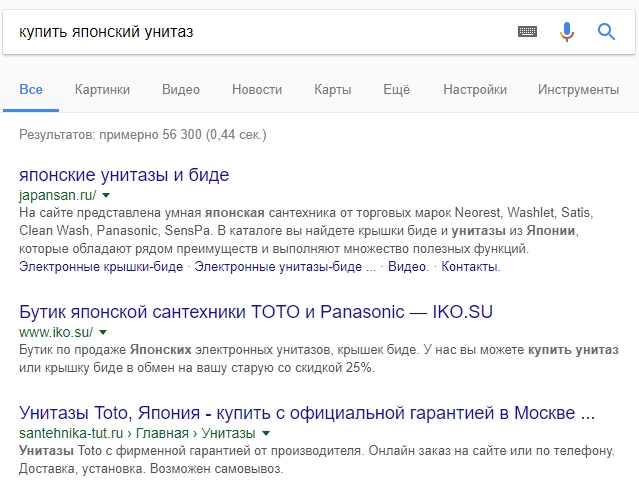Start voice search with microphone icon
This screenshot has height=496, width=639.
click(566, 32)
